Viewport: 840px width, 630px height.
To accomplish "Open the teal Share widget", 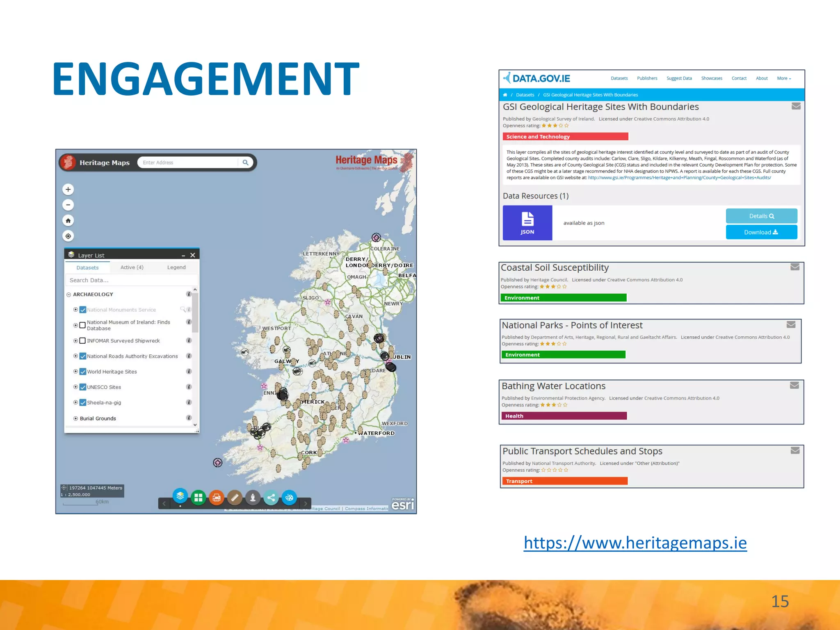I will pos(271,498).
